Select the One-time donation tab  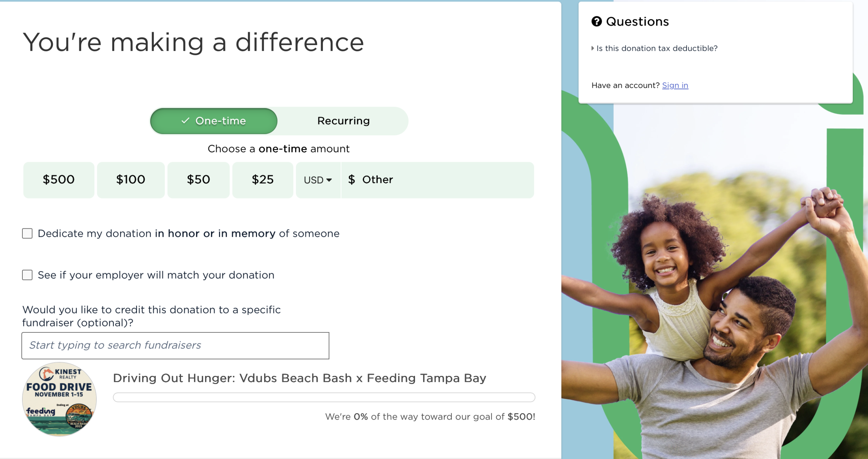[x=214, y=121]
